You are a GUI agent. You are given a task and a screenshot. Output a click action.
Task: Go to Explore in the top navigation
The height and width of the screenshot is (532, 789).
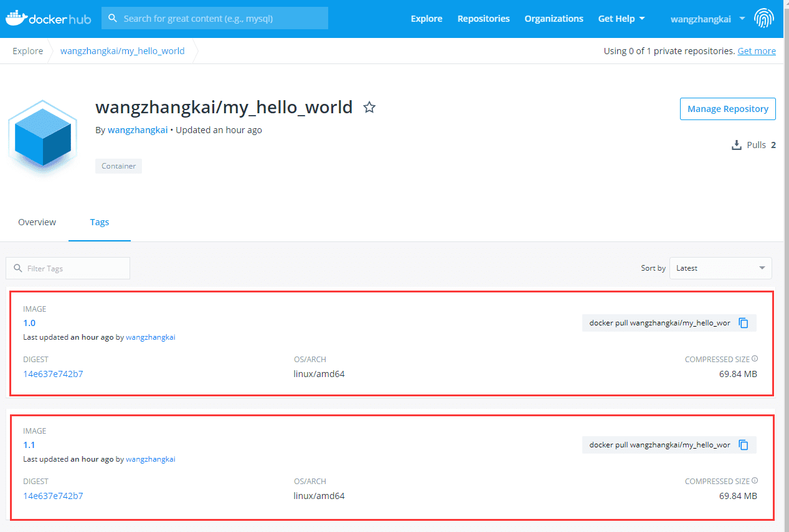coord(427,19)
